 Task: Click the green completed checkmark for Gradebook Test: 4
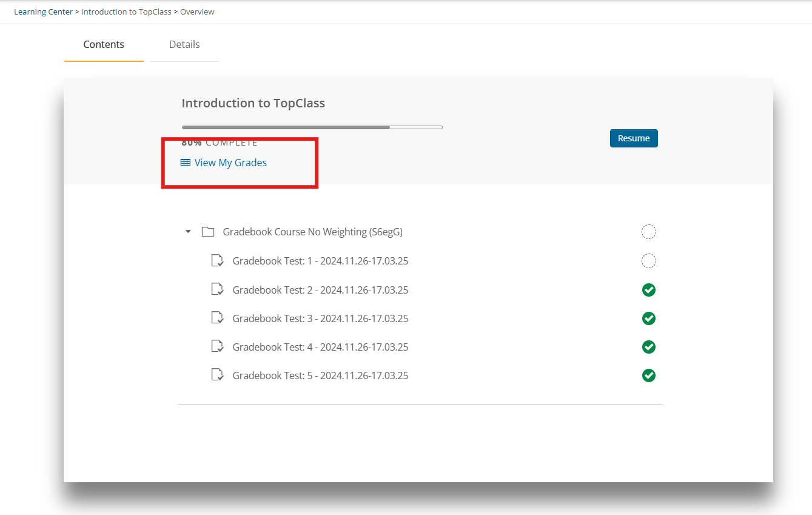coord(649,347)
